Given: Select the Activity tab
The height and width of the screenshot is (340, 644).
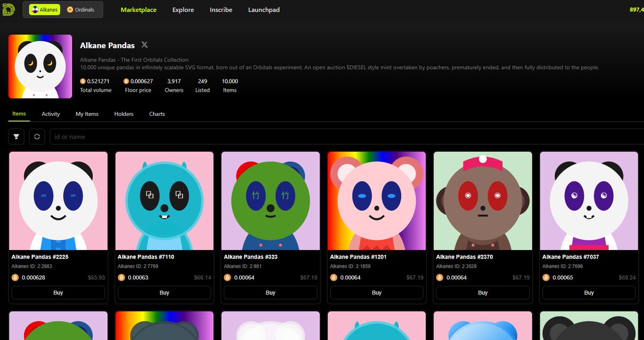Looking at the screenshot, I should [x=51, y=114].
